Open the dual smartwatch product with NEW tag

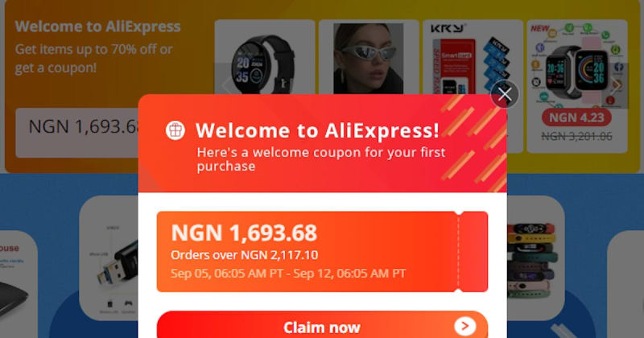576,64
